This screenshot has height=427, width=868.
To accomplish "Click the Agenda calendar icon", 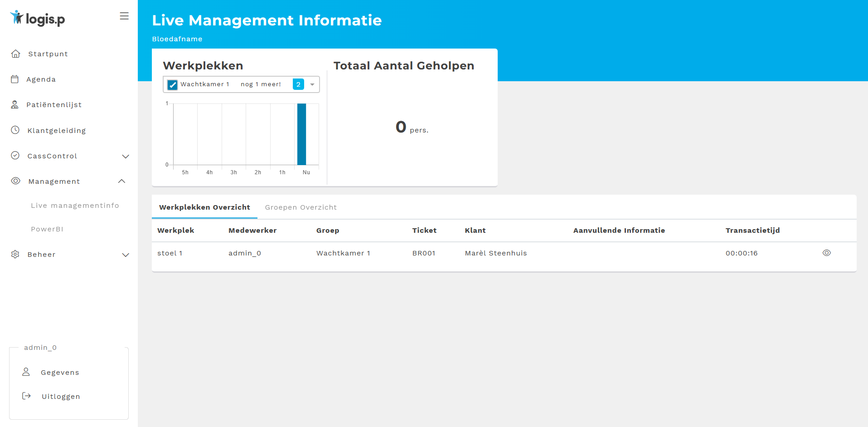I will [15, 79].
